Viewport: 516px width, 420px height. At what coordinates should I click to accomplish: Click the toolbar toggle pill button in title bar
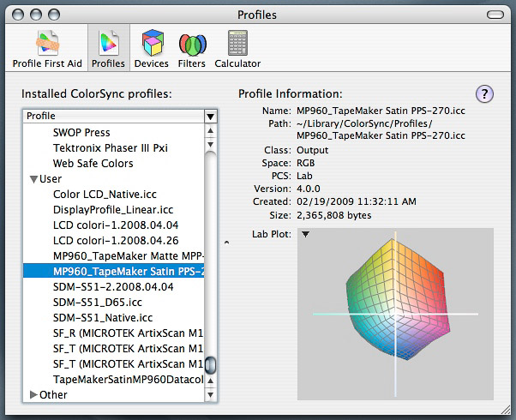coord(496,15)
